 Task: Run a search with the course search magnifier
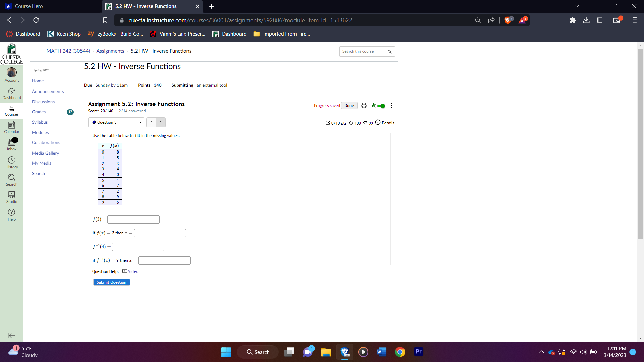point(389,52)
